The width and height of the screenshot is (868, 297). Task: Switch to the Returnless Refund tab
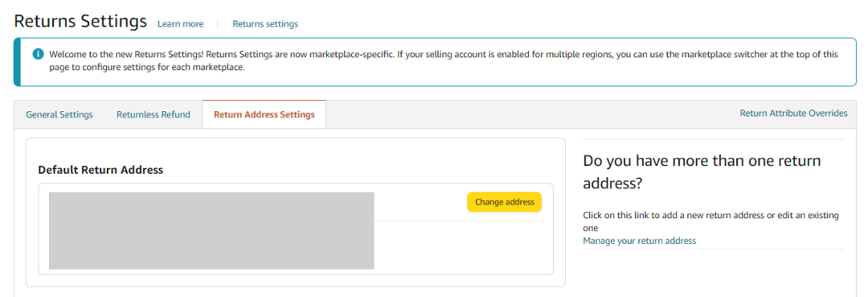coord(154,115)
